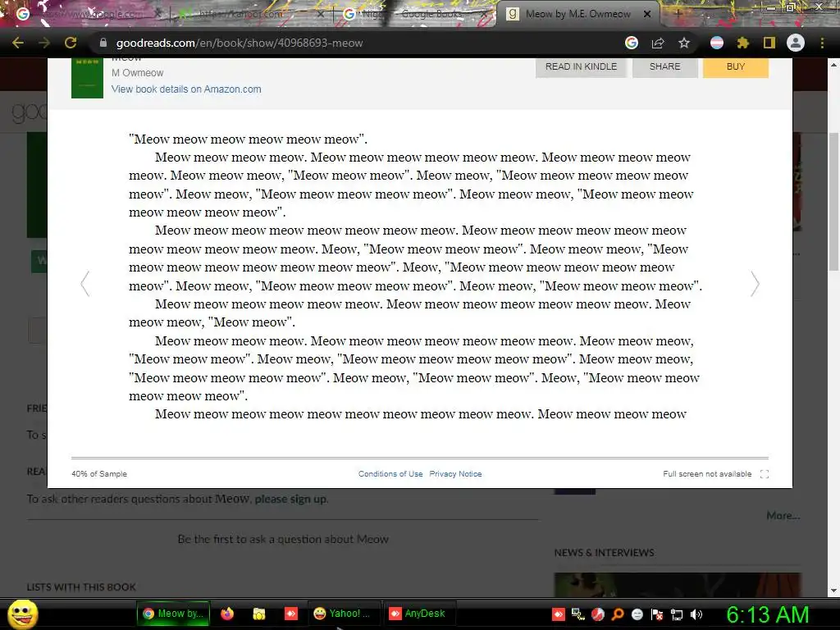Bookmark this page with the star icon

pos(684,43)
